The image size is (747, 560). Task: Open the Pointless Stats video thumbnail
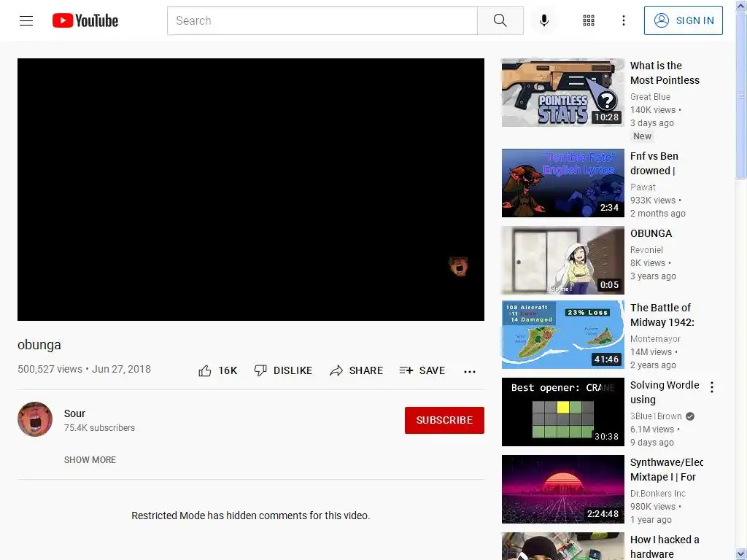click(x=562, y=93)
